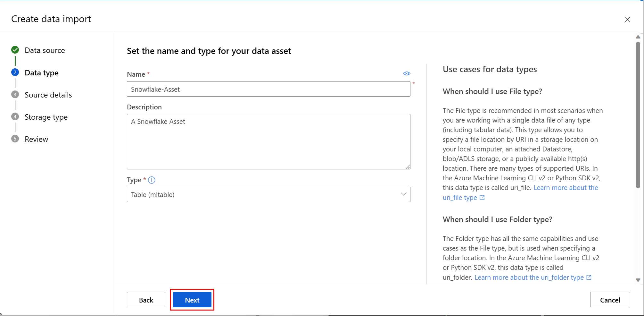The image size is (644, 316).
Task: Select the external link icon after uri_folder type
Action: pos(589,277)
